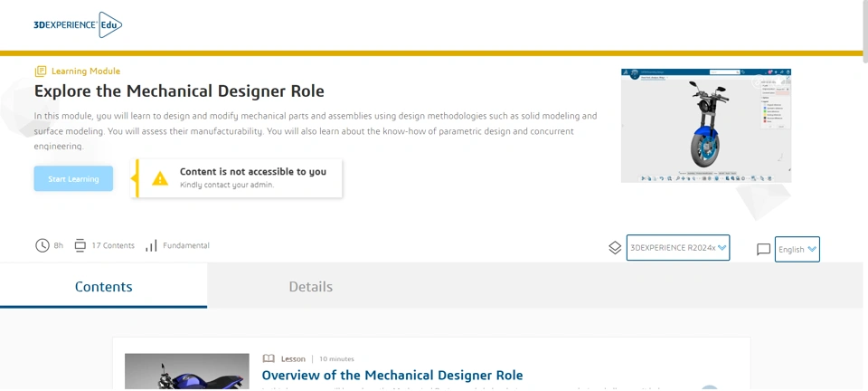Switch to the Details tab
Viewport: 868px width, 391px height.
310,286
